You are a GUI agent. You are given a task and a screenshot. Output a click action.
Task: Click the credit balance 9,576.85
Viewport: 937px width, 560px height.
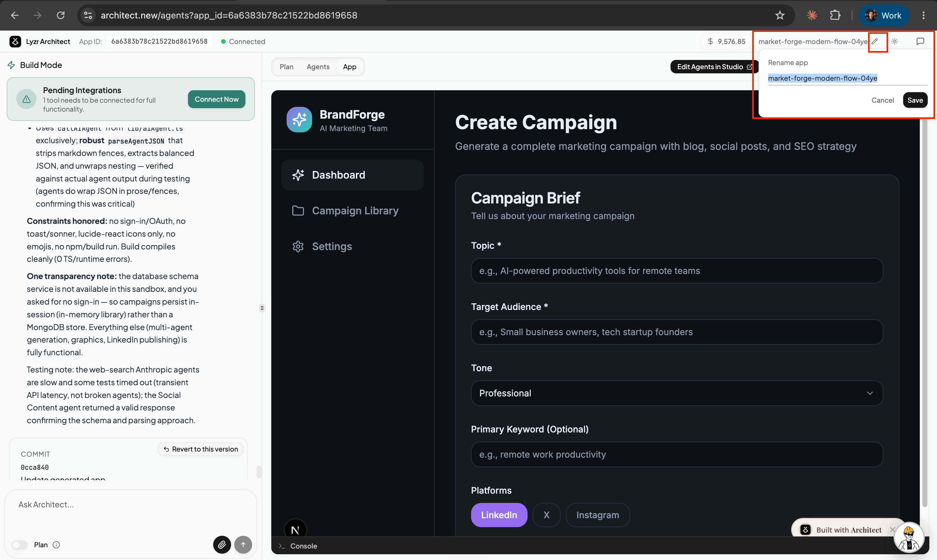click(x=726, y=41)
